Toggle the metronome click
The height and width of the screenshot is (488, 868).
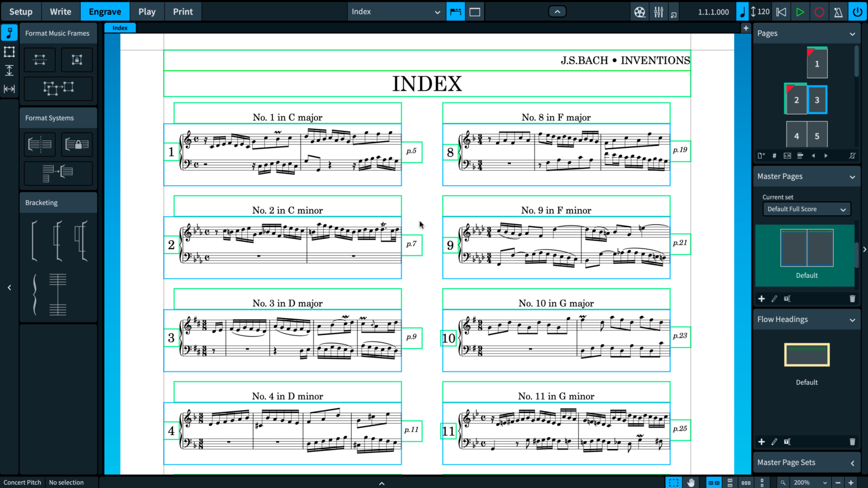(838, 12)
